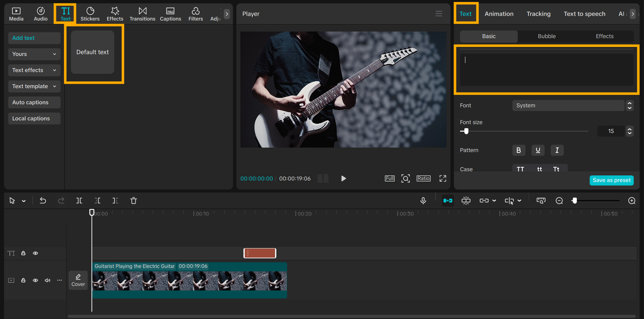Click the Save as preset button
The width and height of the screenshot is (644, 319).
tap(611, 180)
